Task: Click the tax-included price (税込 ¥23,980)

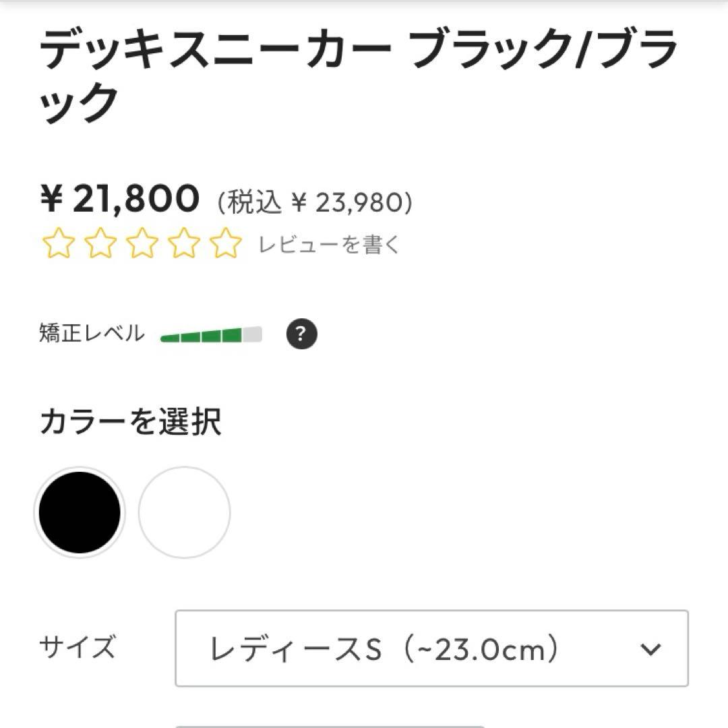Action: (x=317, y=200)
